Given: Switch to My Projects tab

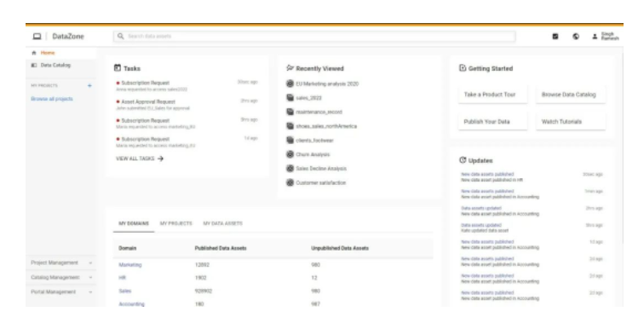Looking at the screenshot, I should pos(175,223).
